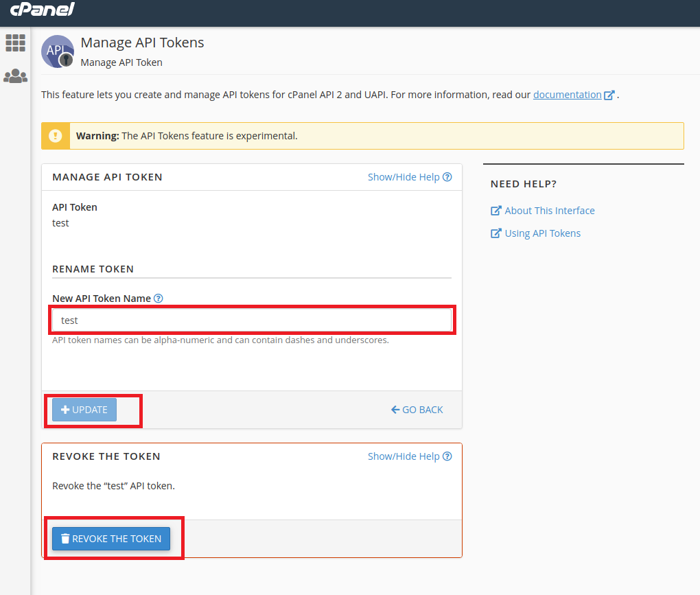Toggle Show/Hide Help for Manage API Token

pyautogui.click(x=404, y=176)
